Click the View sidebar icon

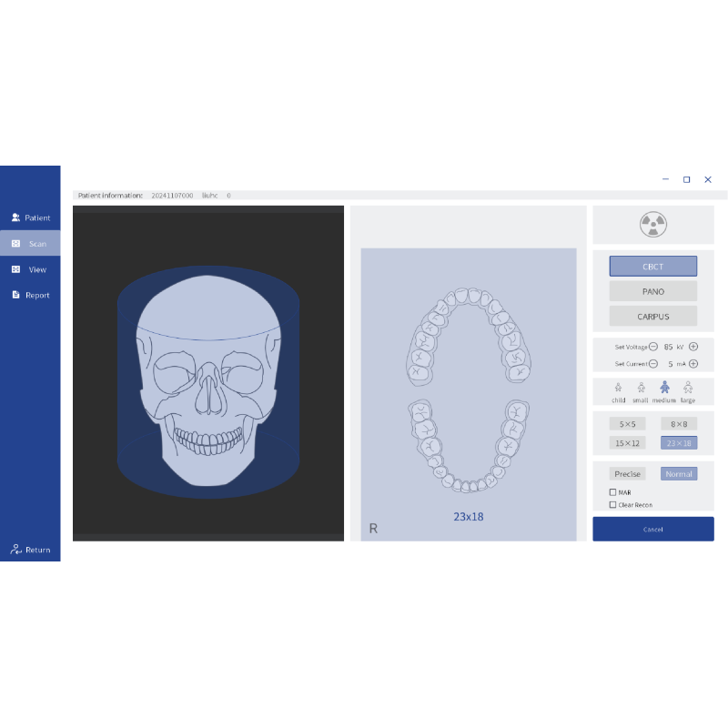pos(15,269)
